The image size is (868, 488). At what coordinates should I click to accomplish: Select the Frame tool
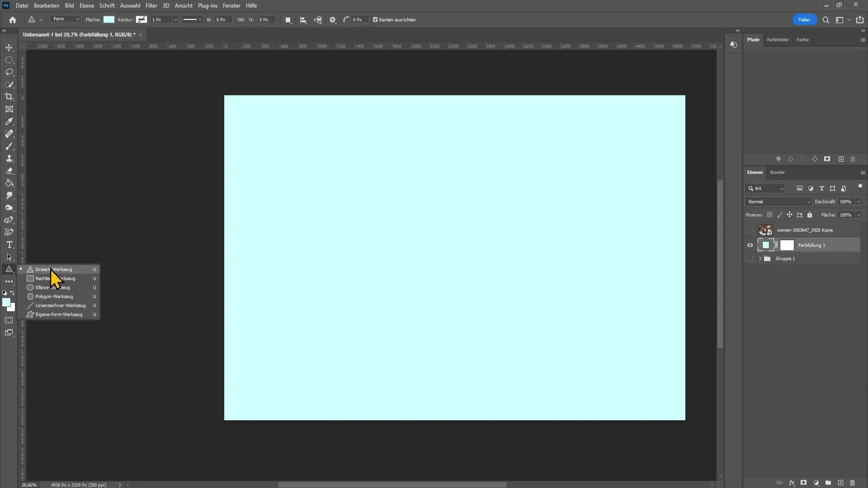tap(9, 109)
